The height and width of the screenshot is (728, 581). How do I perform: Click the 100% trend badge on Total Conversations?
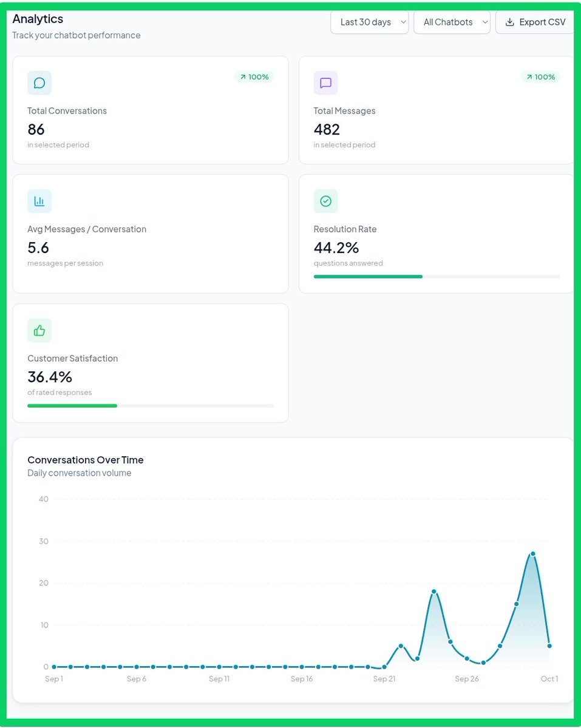tap(254, 77)
